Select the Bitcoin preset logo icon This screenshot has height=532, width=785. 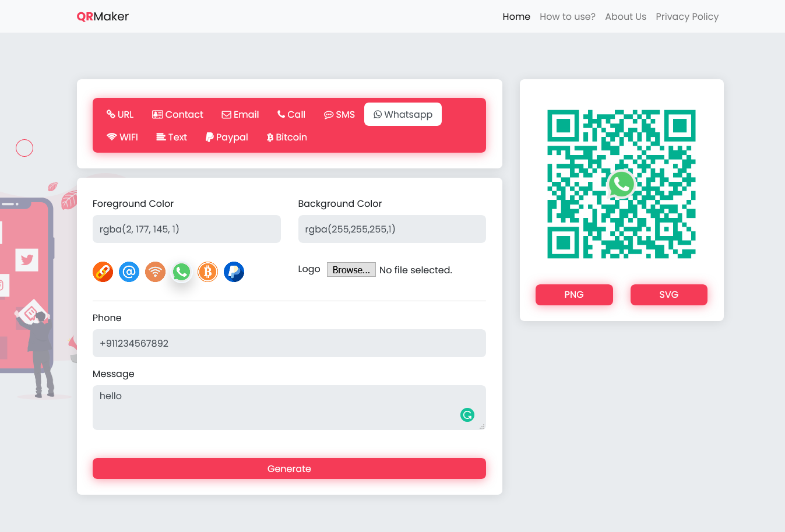tap(207, 272)
